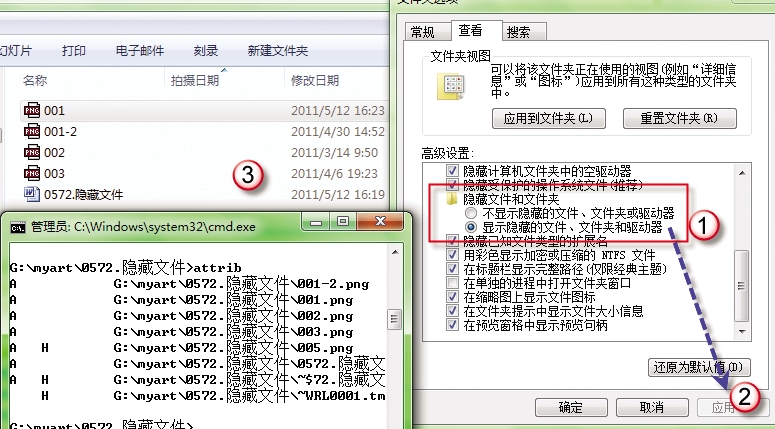The height and width of the screenshot is (429, 775).
Task: Click 电子邮件 in the Explorer toolbar
Action: (140, 50)
